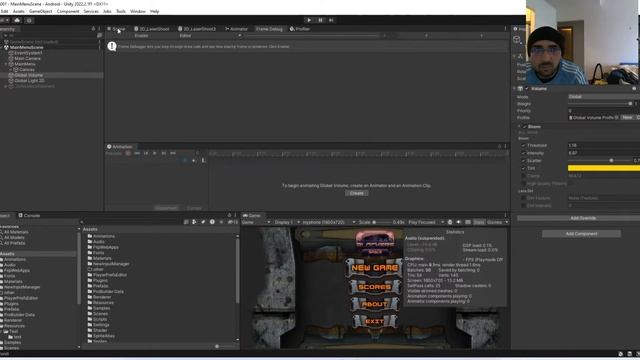
Task: Open the Help menu
Action: click(x=154, y=11)
